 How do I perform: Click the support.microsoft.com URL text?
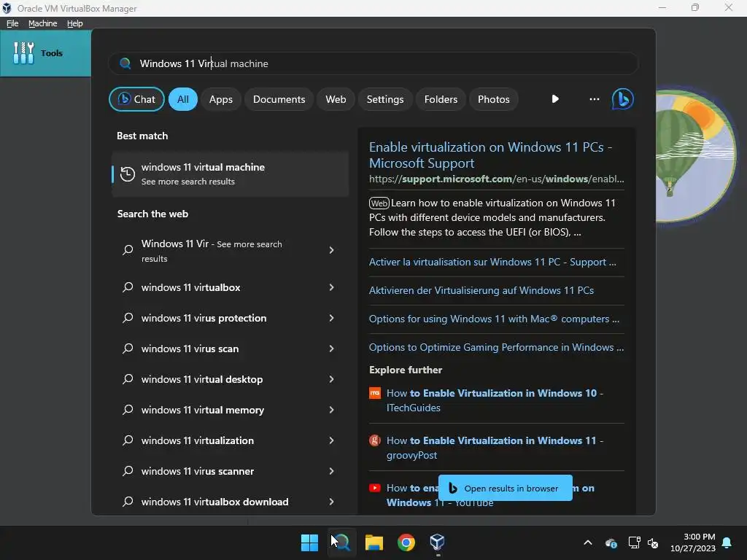coord(496,179)
